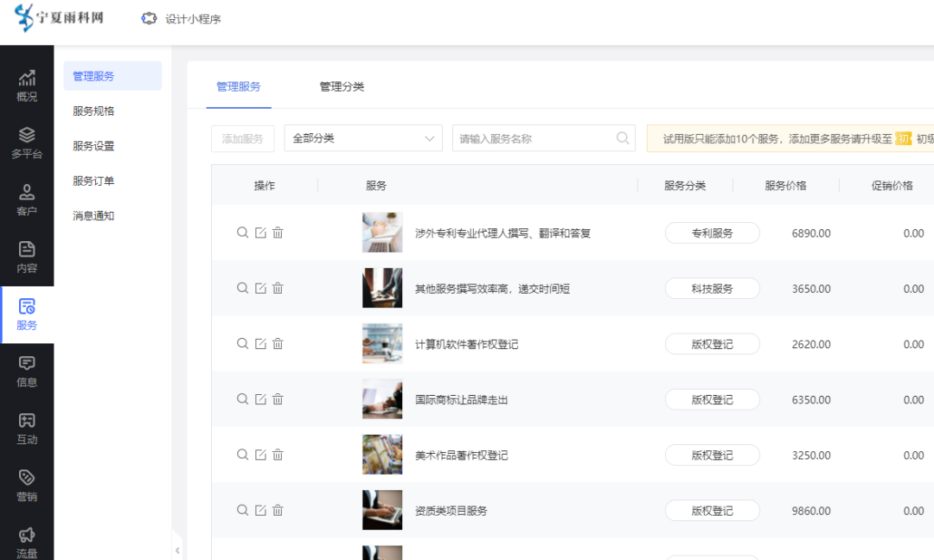
Task: Open the 内容 sidebar section
Action: (27, 257)
